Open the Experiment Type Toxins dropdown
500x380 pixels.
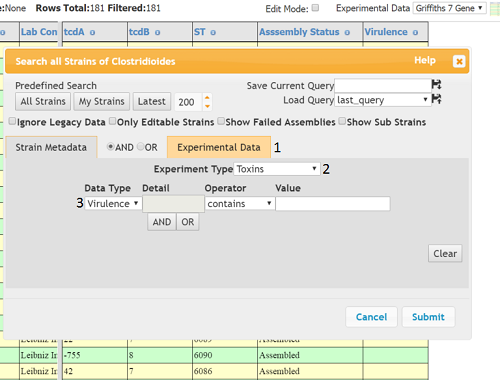[x=277, y=169]
